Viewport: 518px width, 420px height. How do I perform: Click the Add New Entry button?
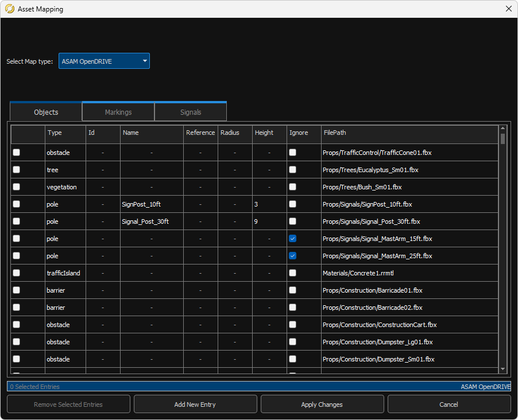pyautogui.click(x=195, y=404)
